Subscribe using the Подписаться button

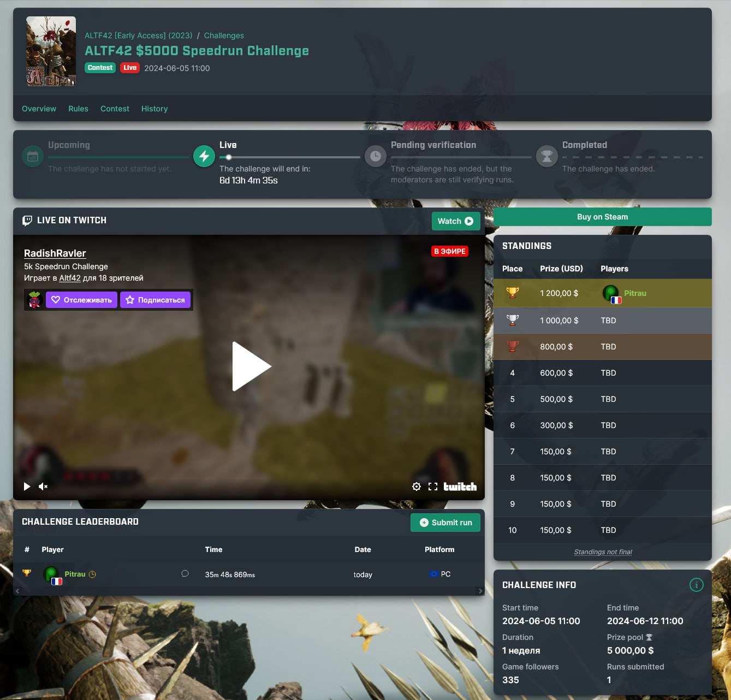point(155,300)
